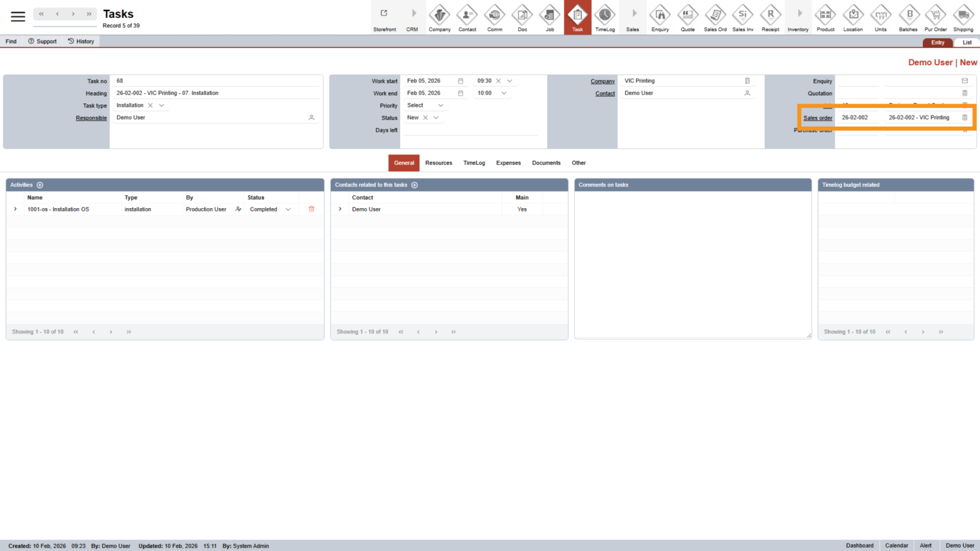980x551 pixels.
Task: Switch to the List view tab
Action: click(x=967, y=43)
